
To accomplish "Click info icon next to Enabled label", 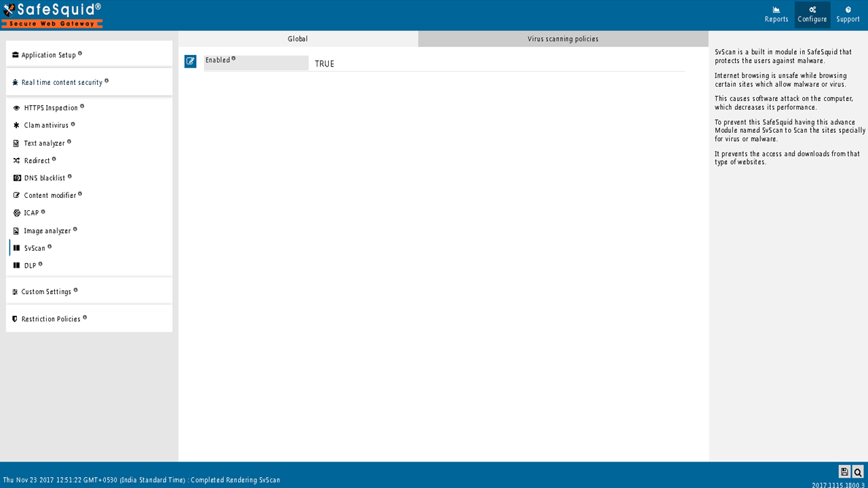I will coord(234,58).
